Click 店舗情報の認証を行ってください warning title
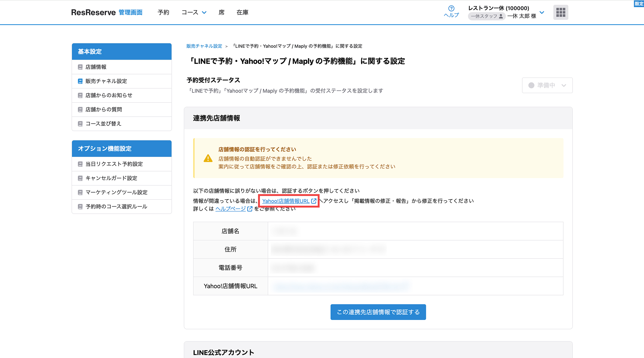 [x=257, y=149]
